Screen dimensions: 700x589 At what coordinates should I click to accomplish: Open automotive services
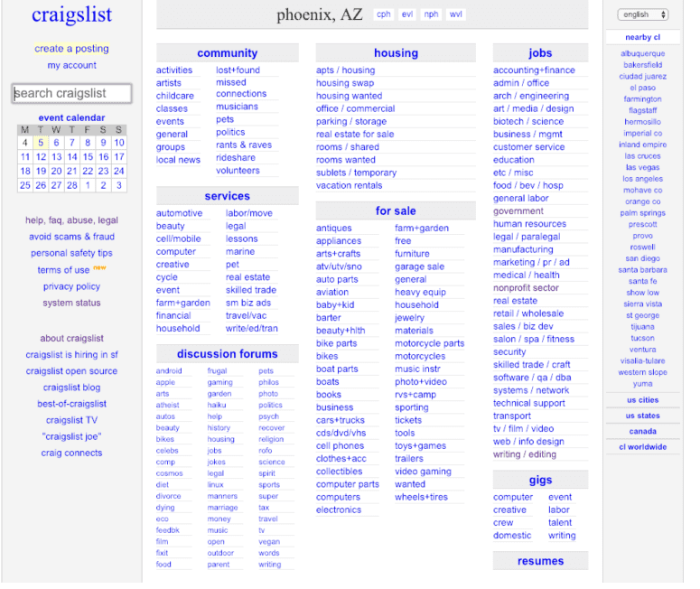click(x=179, y=213)
